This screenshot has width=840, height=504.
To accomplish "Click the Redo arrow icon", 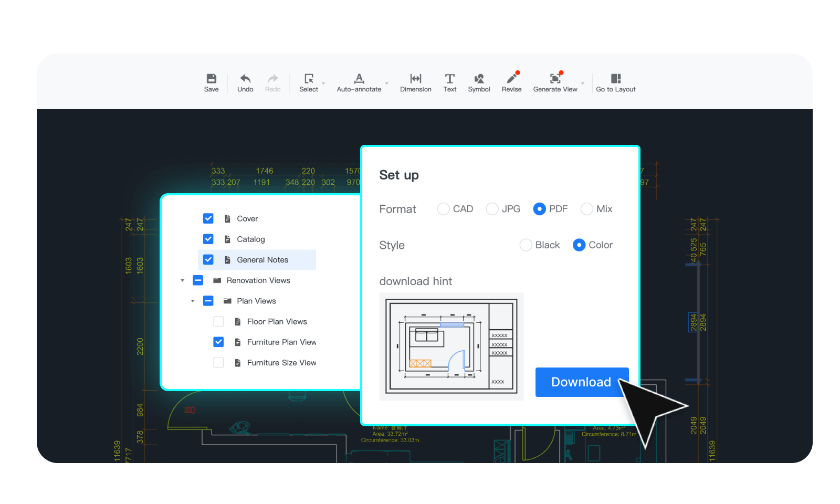I will pos(272,79).
